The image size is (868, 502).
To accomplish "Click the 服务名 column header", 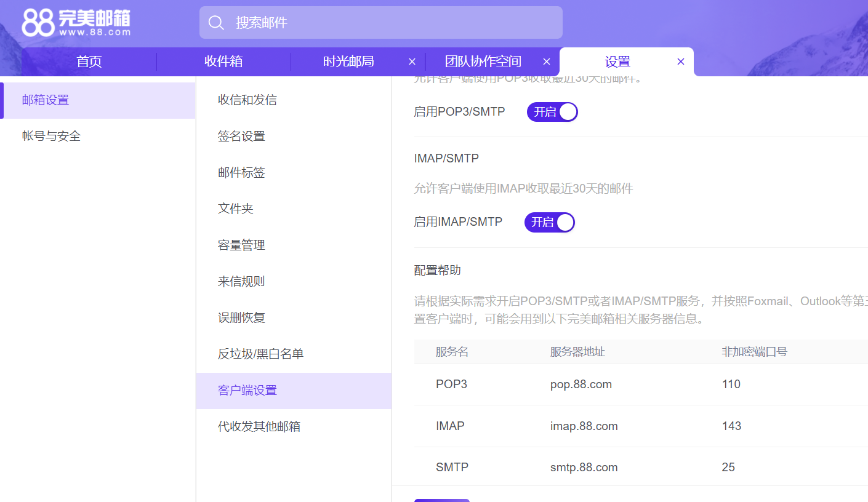I will (452, 352).
